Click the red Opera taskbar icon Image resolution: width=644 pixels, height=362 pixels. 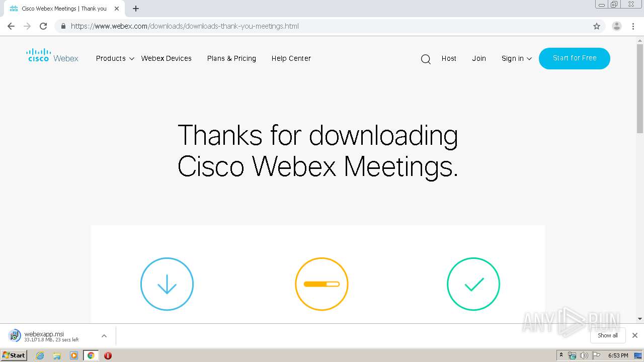[108, 355]
